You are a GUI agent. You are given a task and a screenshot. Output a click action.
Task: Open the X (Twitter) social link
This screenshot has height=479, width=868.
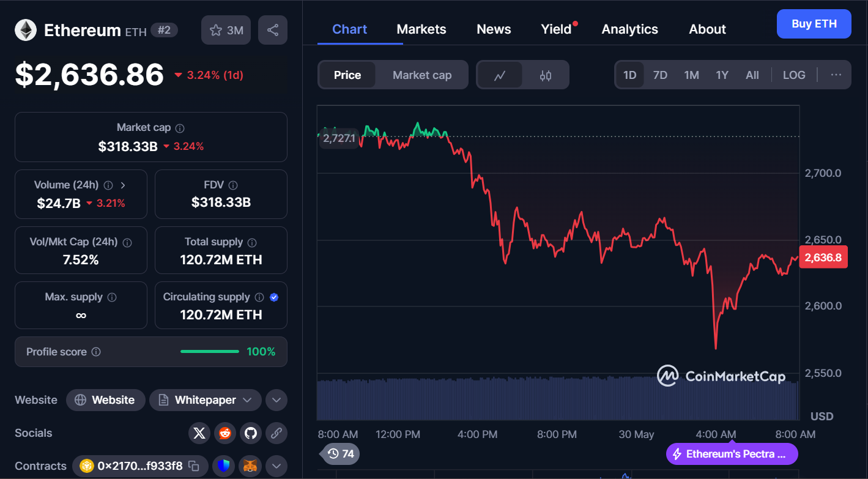[199, 433]
